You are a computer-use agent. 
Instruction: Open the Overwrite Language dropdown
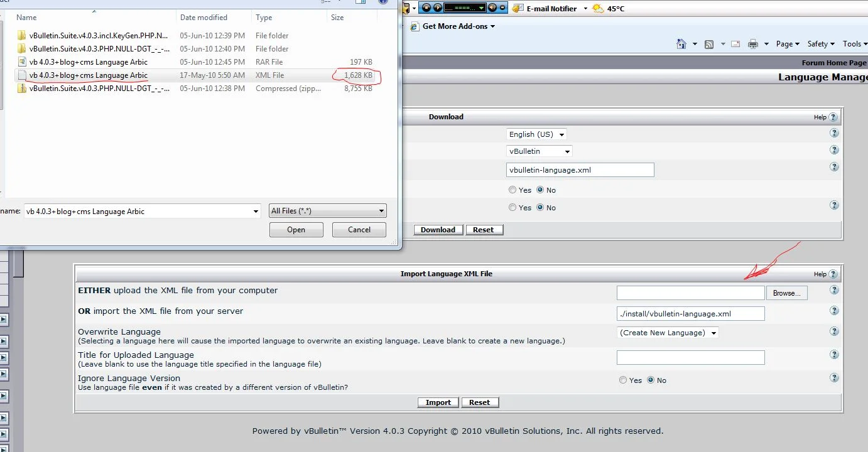pyautogui.click(x=668, y=333)
